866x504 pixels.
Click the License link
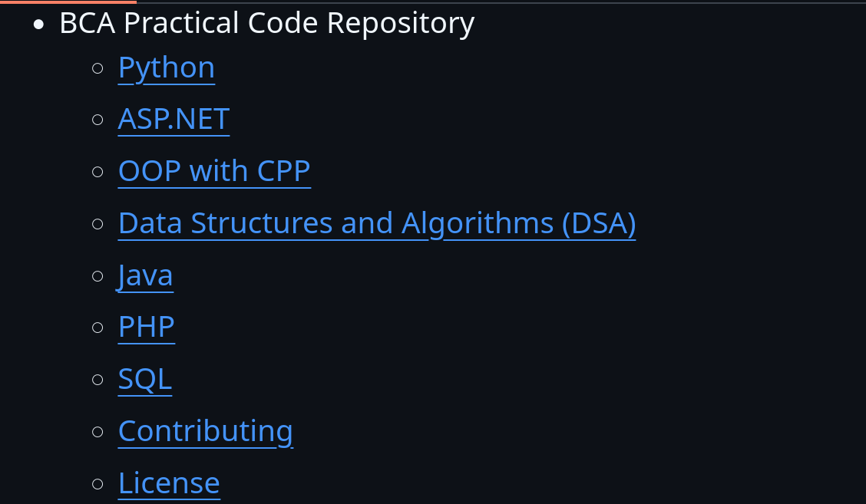pyautogui.click(x=169, y=483)
